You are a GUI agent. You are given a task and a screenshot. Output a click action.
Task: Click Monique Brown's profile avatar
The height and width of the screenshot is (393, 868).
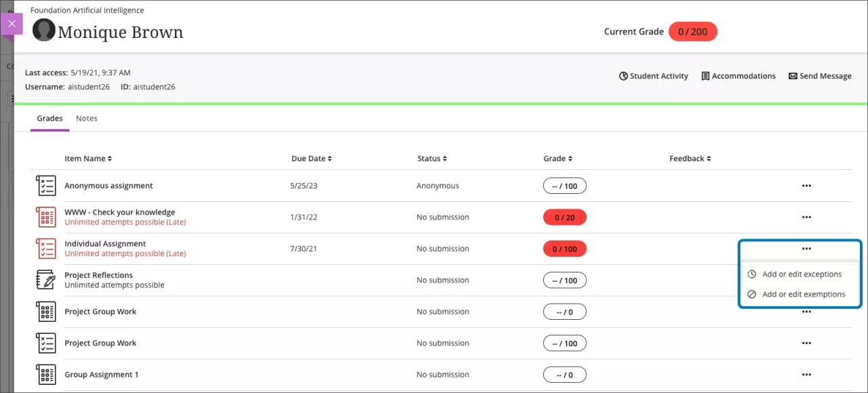43,30
